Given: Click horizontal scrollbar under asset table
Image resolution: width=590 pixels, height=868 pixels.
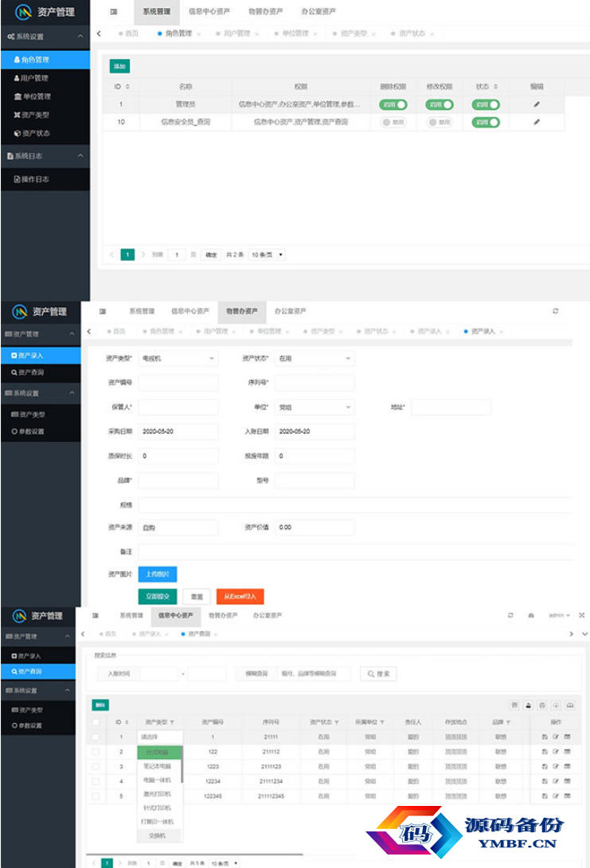Looking at the screenshot, I should 194,854.
